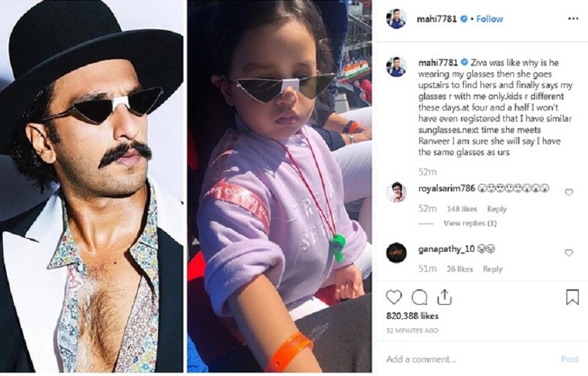Click the Add a comment input field
This screenshot has height=376, width=588.
tap(469, 359)
